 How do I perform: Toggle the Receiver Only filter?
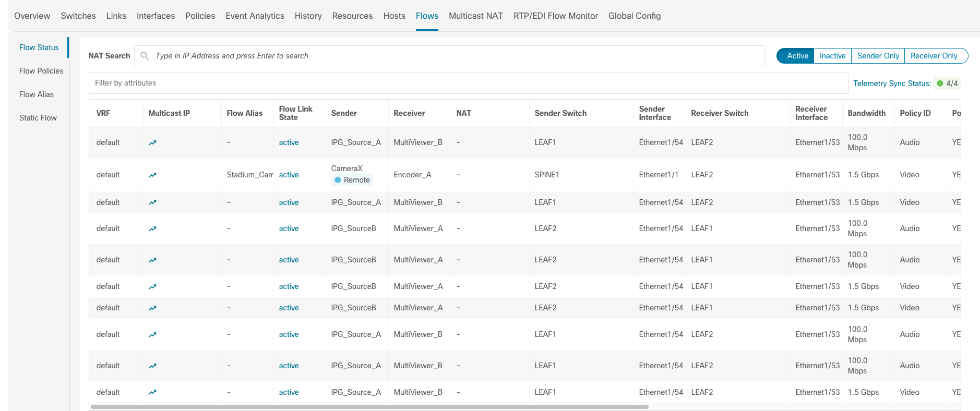coord(934,56)
